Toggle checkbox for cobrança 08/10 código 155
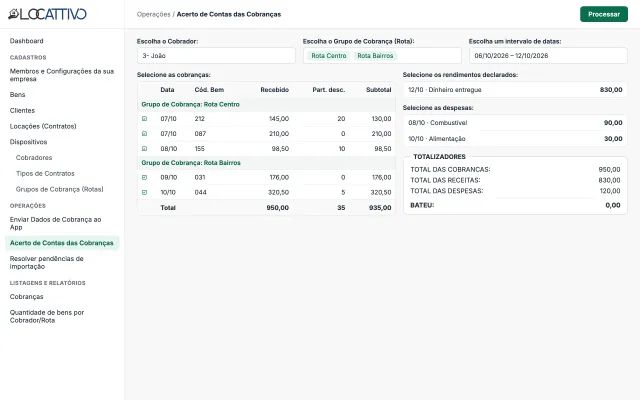The image size is (640, 400). coord(144,149)
